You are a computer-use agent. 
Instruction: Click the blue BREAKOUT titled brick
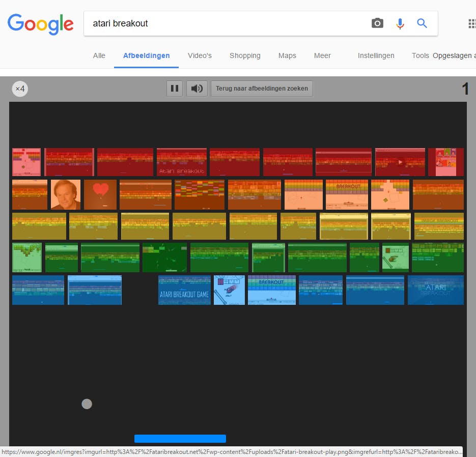click(272, 290)
